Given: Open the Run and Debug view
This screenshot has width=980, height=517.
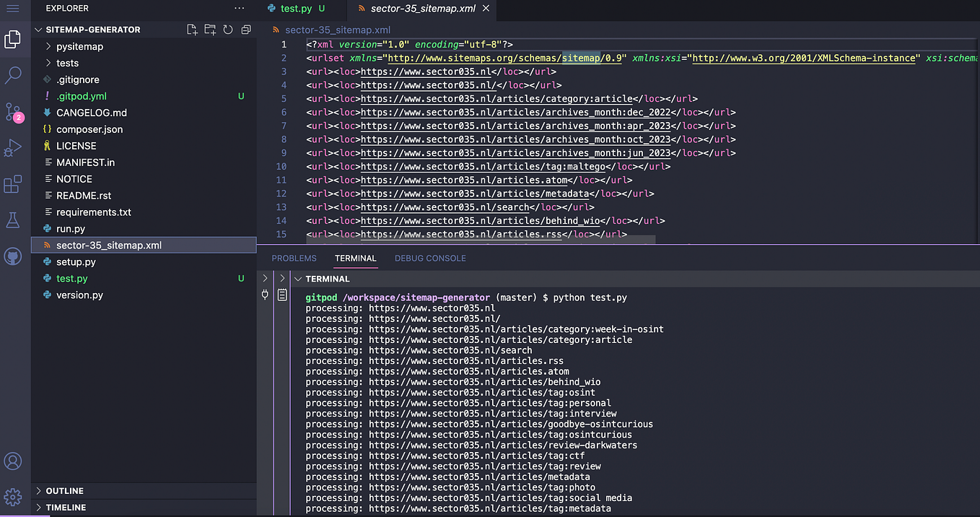Looking at the screenshot, I should pyautogui.click(x=13, y=148).
